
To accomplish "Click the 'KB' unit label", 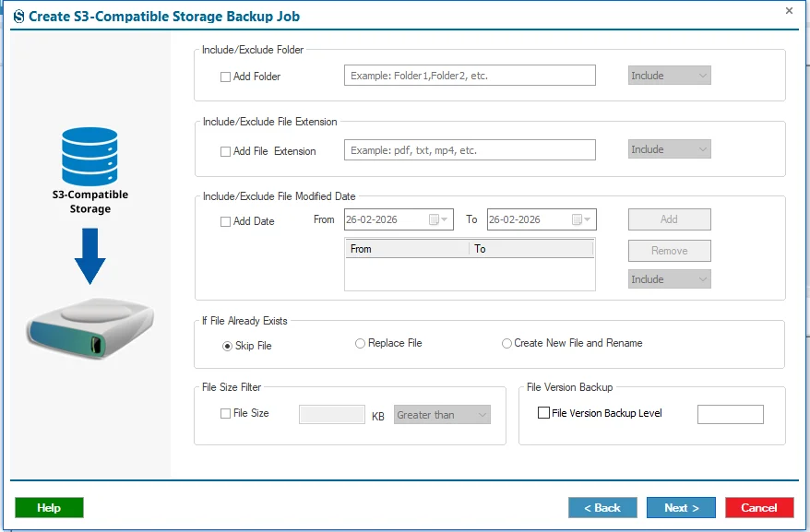I will pyautogui.click(x=378, y=417).
